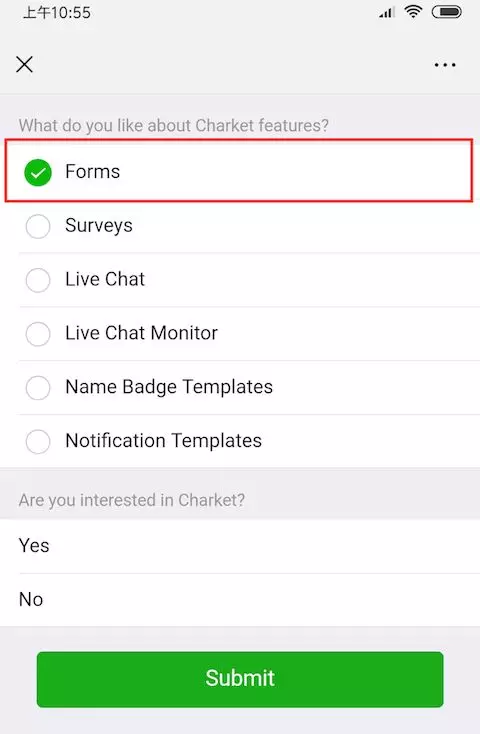480x734 pixels.
Task: Tap the Surveys option label
Action: (99, 226)
